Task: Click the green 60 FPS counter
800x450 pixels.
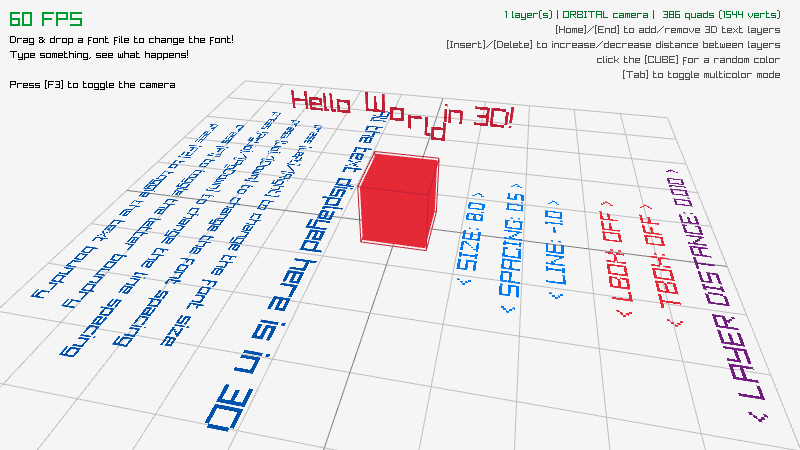Action: tap(47, 19)
